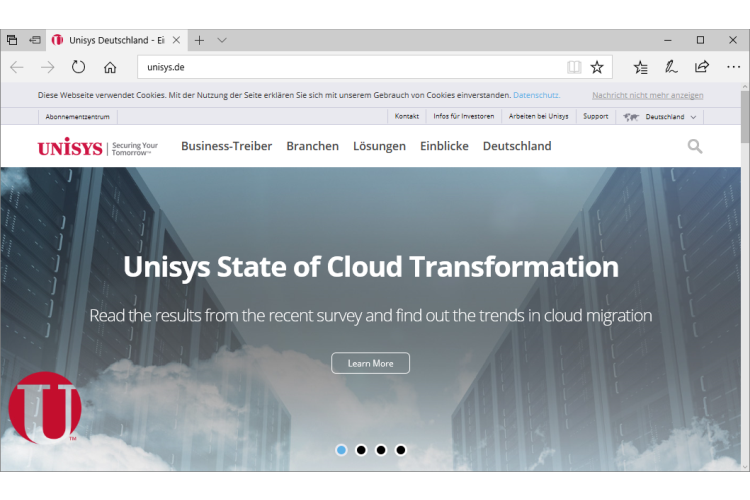Click the browser refresh icon
This screenshot has height=500, width=750.
click(x=78, y=67)
